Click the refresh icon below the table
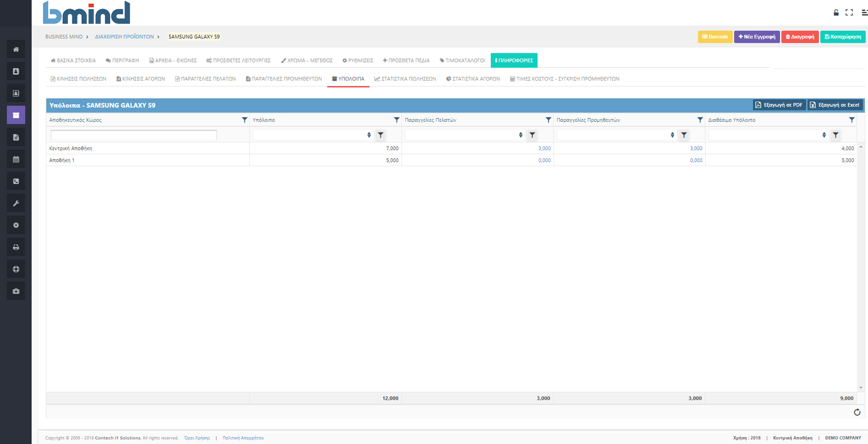 coord(857,412)
